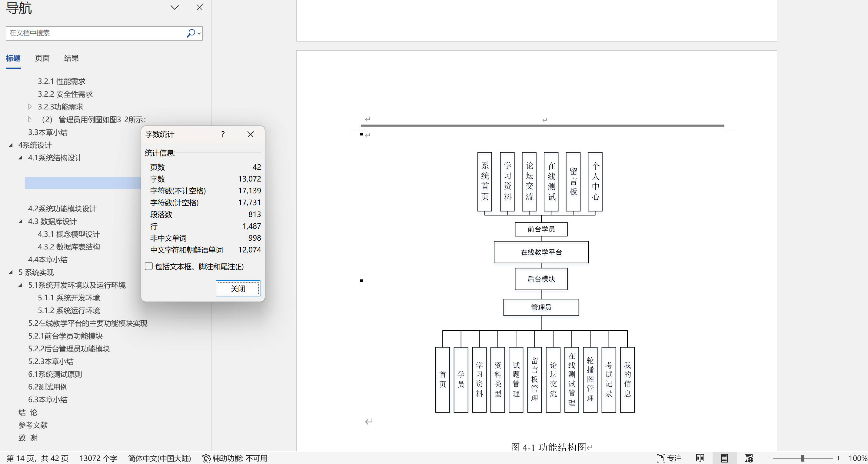Click the 页数 42 row in dialog
The width and height of the screenshot is (868, 464).
click(205, 167)
